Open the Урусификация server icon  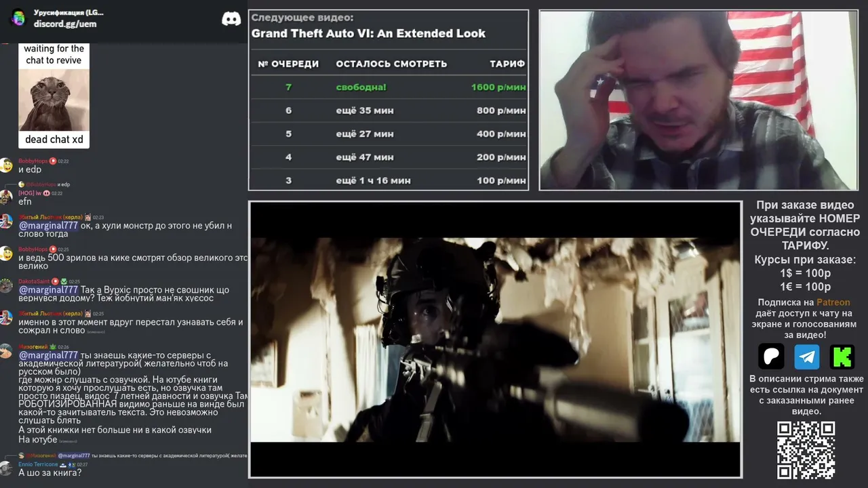point(18,18)
